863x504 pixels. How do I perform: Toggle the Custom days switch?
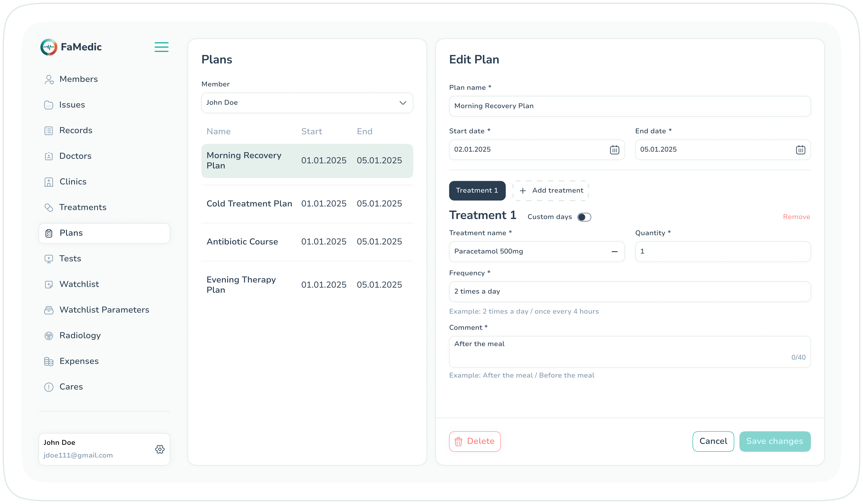click(584, 217)
